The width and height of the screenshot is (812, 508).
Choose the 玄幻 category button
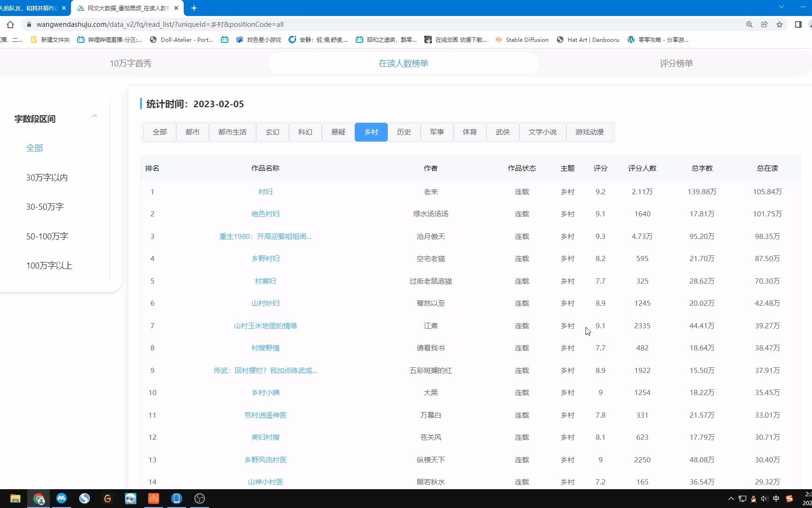coord(273,132)
